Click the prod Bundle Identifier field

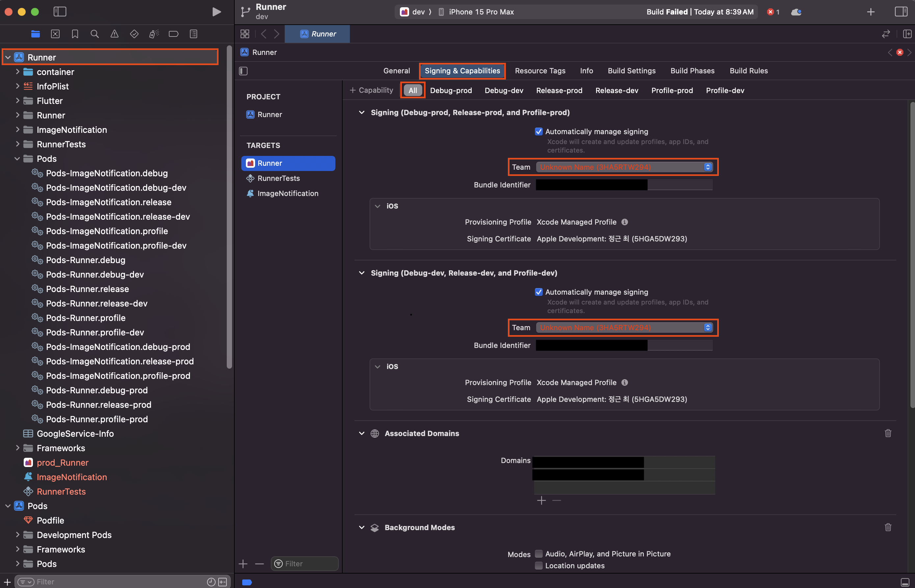click(624, 185)
